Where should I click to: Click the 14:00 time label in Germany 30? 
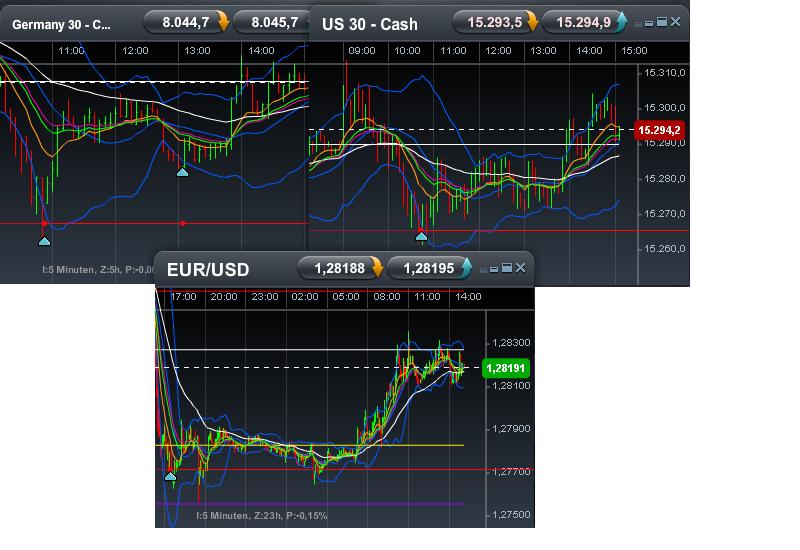261,51
